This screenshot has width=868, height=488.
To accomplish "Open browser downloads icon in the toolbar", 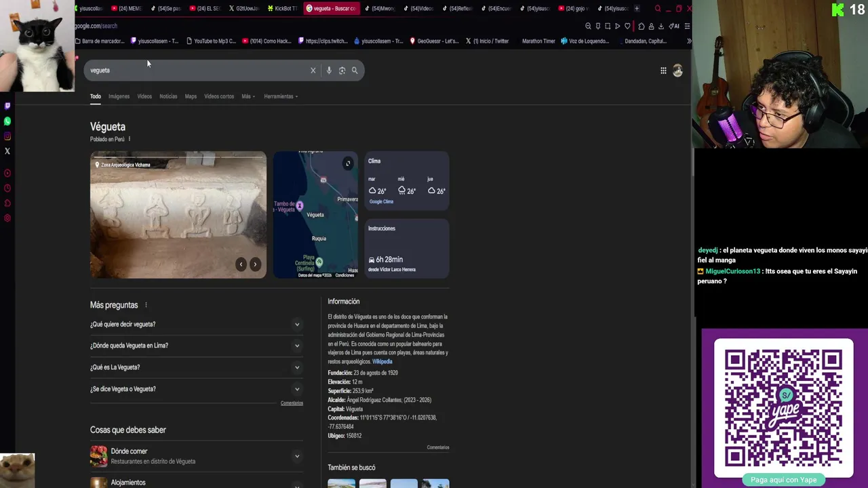I will point(661,26).
